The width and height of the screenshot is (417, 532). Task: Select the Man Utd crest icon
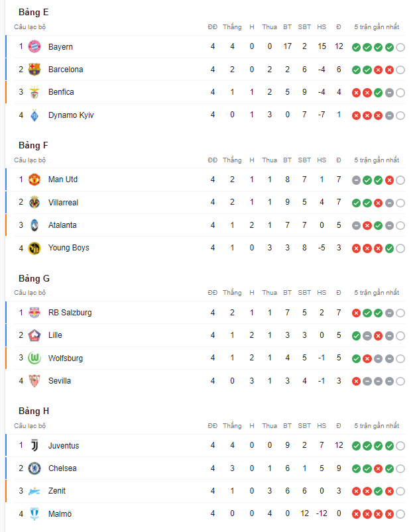click(x=34, y=180)
